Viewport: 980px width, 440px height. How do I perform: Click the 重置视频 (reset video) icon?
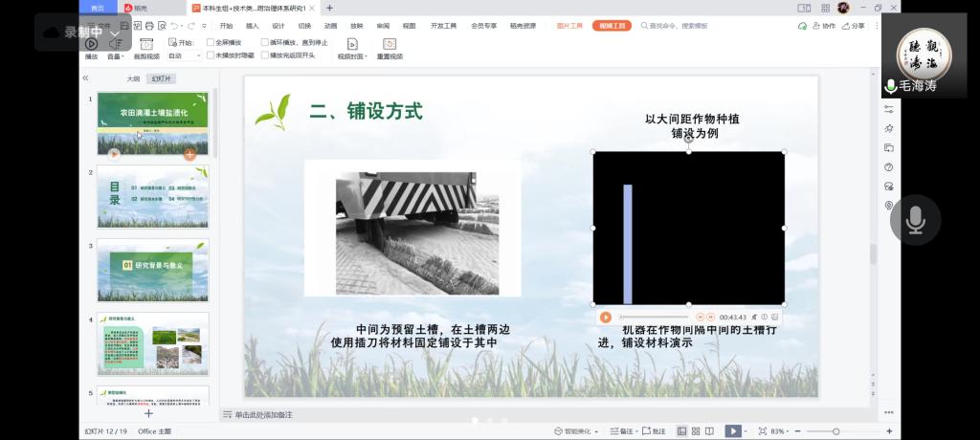point(390,44)
